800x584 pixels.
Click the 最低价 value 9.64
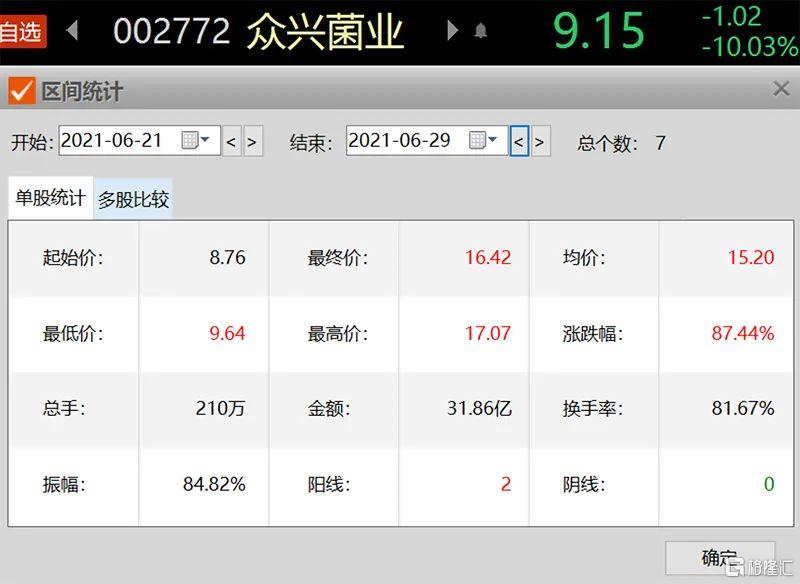pyautogui.click(x=228, y=334)
